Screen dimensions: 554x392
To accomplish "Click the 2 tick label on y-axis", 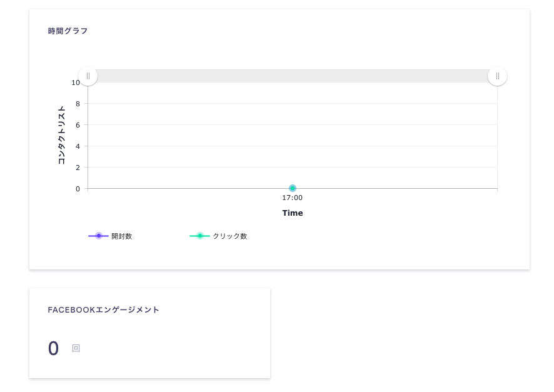I will pyautogui.click(x=78, y=168).
